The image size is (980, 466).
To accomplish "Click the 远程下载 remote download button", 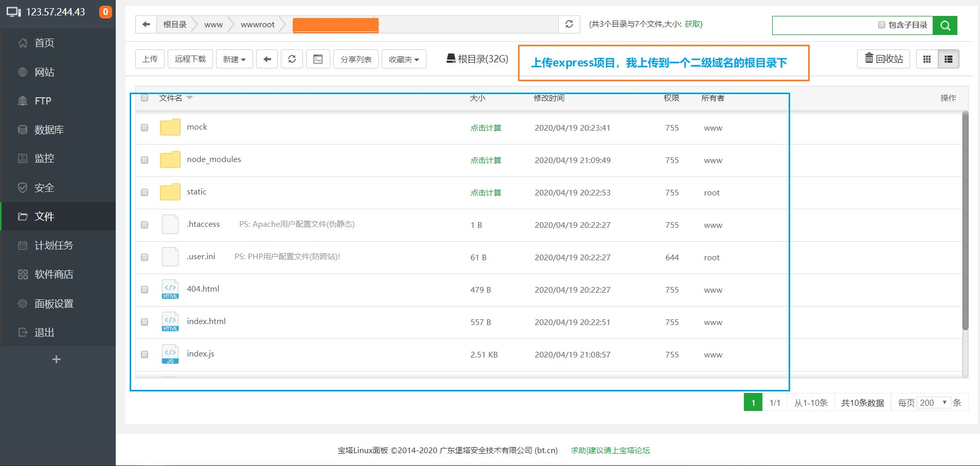I will click(x=190, y=59).
